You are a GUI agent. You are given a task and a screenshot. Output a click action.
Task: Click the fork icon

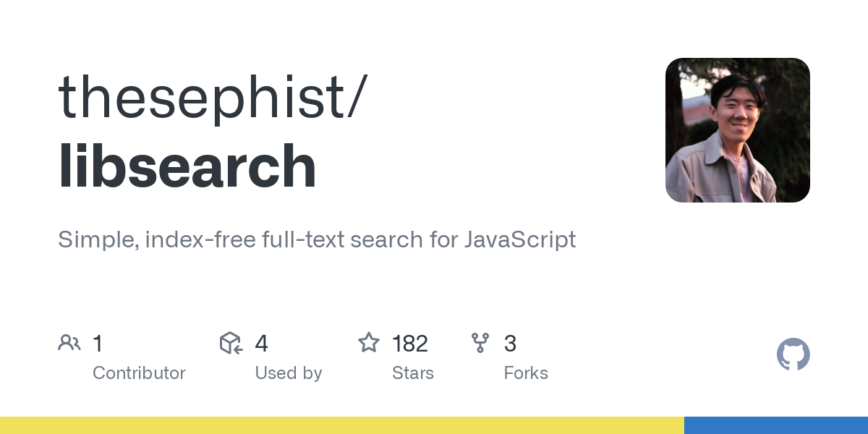tap(480, 343)
